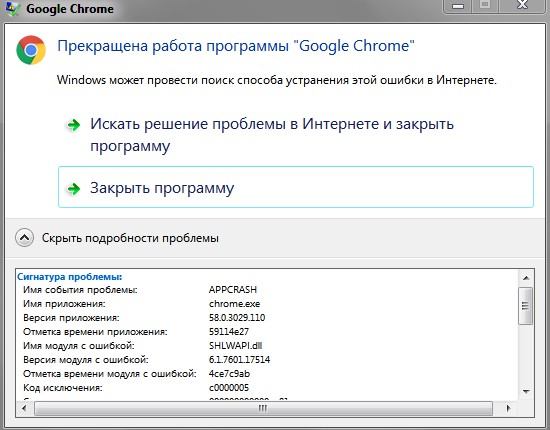Image resolution: width=550 pixels, height=430 pixels.
Task: Click the title bar application icon
Action: pos(13,8)
